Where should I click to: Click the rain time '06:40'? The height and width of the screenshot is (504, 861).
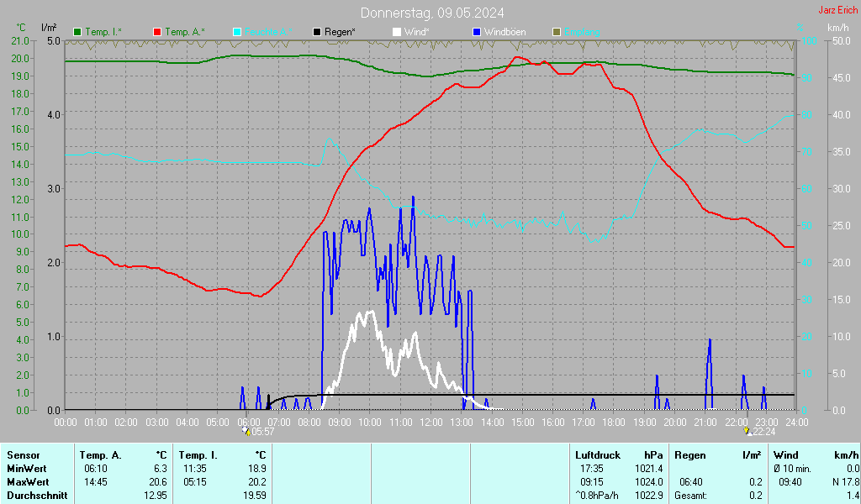[x=691, y=482]
